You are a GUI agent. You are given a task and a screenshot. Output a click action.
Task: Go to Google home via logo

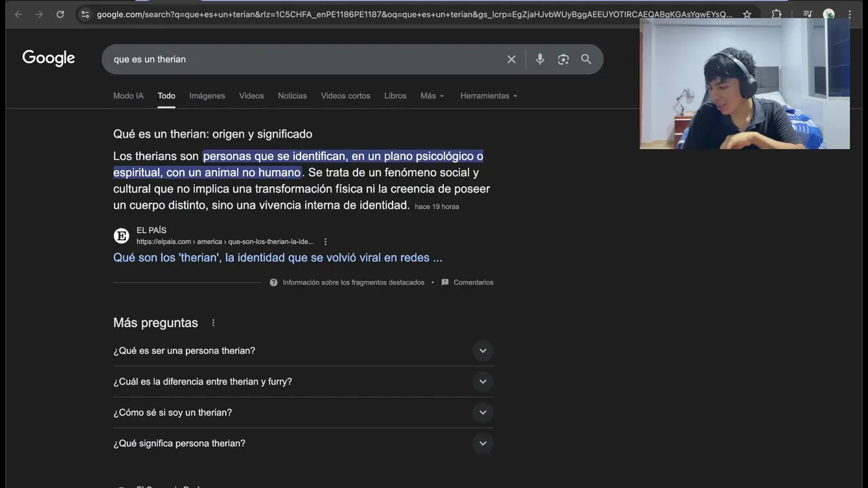tap(49, 58)
